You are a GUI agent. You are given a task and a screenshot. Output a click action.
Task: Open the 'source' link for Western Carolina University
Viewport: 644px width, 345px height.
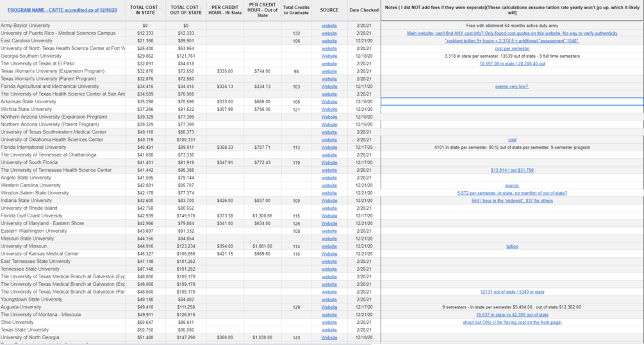(512, 185)
